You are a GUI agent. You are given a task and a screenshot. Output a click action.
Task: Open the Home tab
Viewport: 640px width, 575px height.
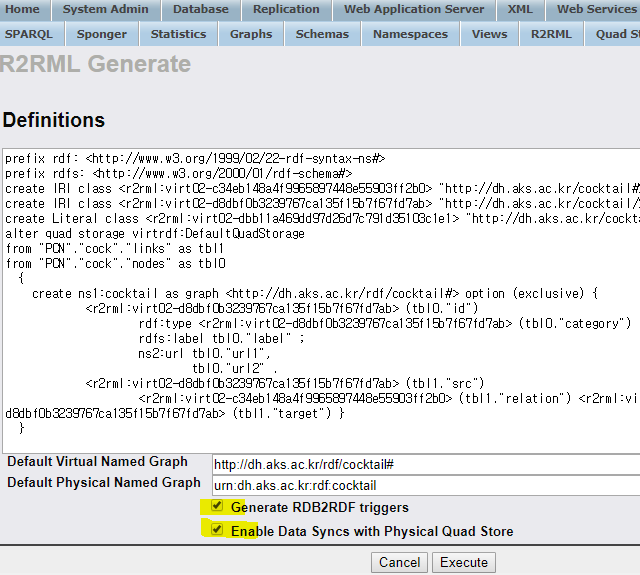(x=23, y=10)
